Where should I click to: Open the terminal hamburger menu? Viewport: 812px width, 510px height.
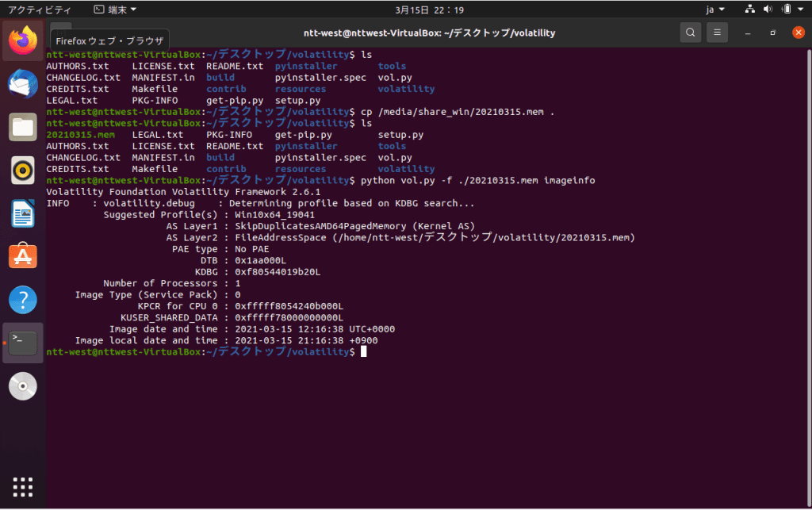(x=717, y=33)
